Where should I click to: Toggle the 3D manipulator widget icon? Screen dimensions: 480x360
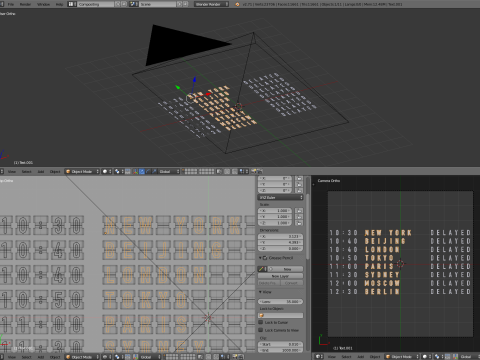coord(136,171)
